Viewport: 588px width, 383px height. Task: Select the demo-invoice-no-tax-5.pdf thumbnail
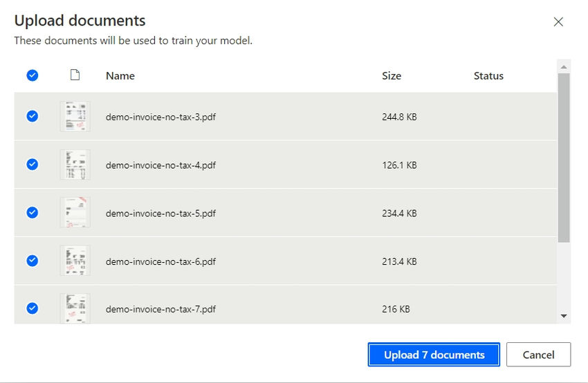[x=75, y=212]
